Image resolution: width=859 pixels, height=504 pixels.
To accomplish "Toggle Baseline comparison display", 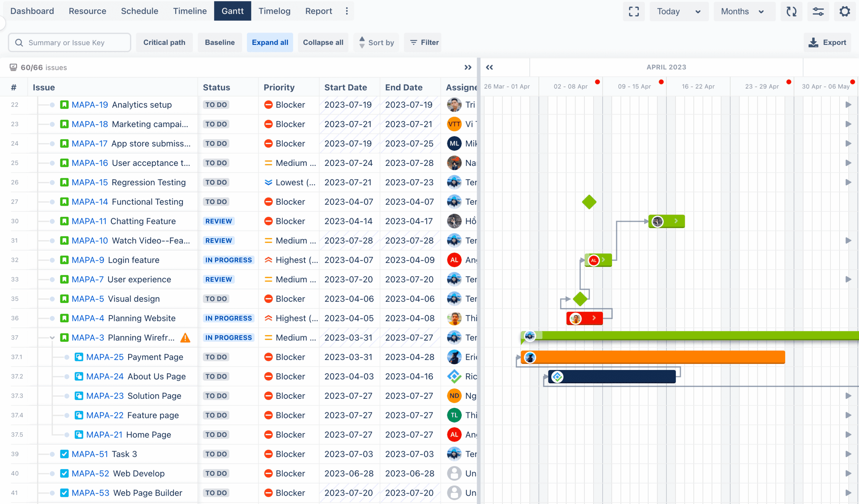I will pos(220,42).
